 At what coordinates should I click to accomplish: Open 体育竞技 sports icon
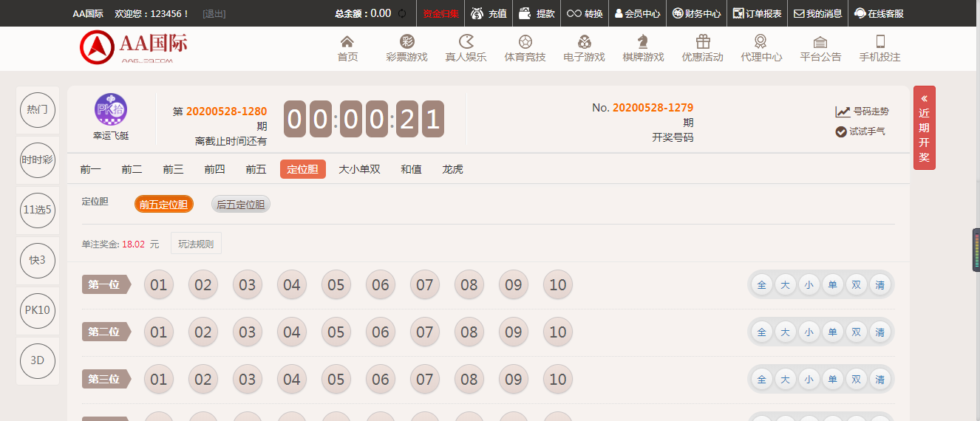click(x=525, y=42)
